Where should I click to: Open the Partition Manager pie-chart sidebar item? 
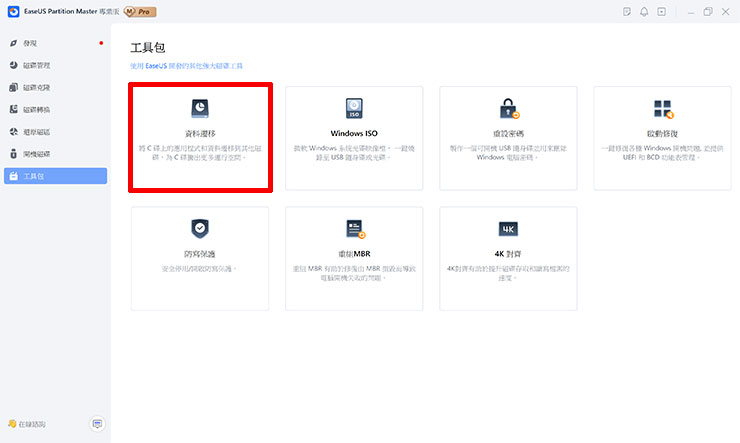point(55,65)
